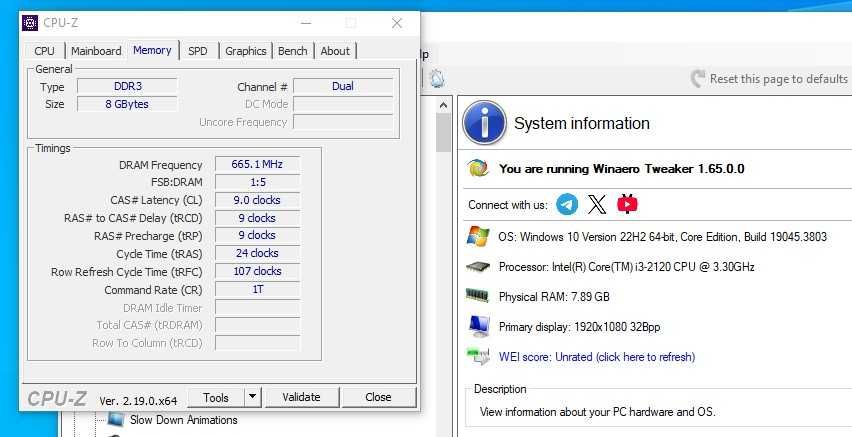Click the processor chip icon

[478, 267]
